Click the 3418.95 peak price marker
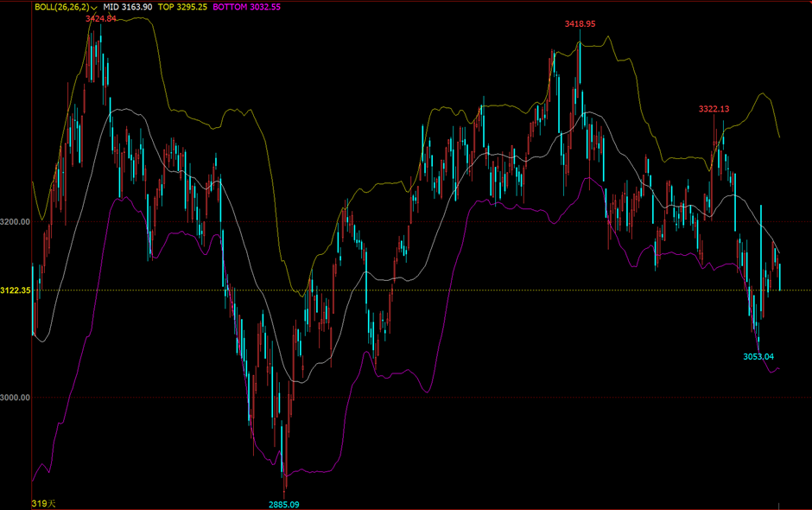The image size is (812, 510). click(x=580, y=24)
